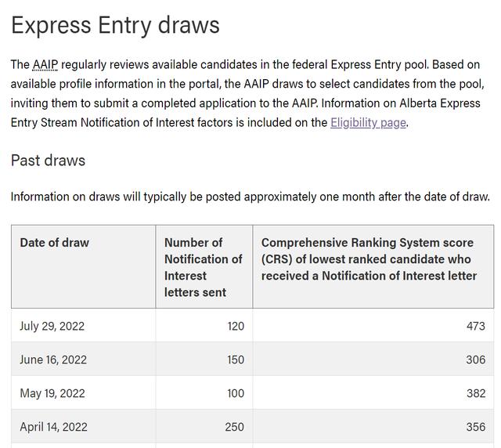501x448 pixels.
Task: Select the July 29, 2022 date cell
Action: pyautogui.click(x=84, y=326)
